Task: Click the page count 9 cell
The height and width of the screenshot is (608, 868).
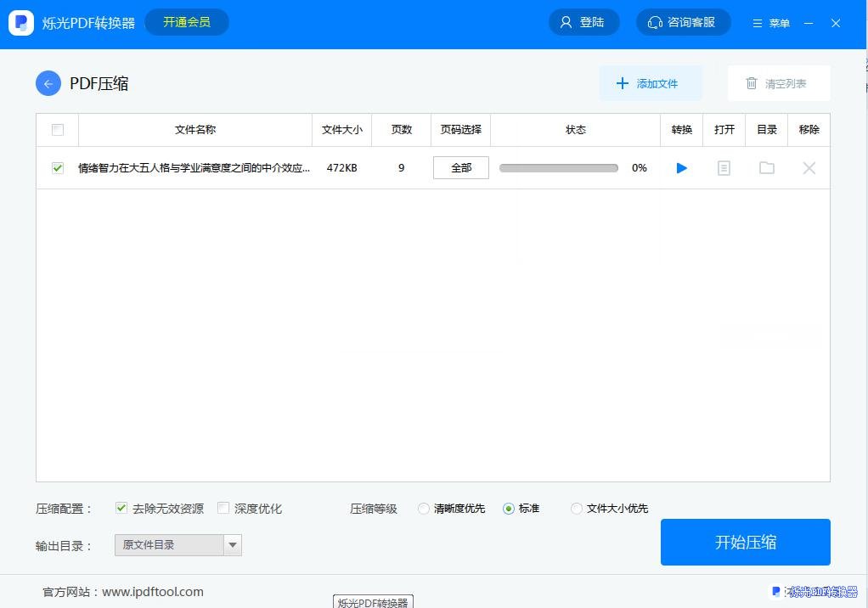Action: click(402, 167)
